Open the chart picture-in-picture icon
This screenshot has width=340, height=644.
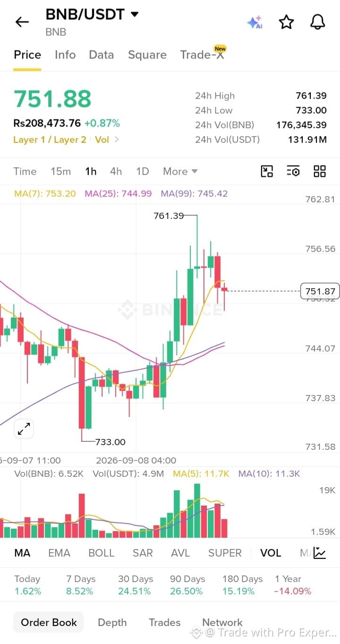point(267,172)
